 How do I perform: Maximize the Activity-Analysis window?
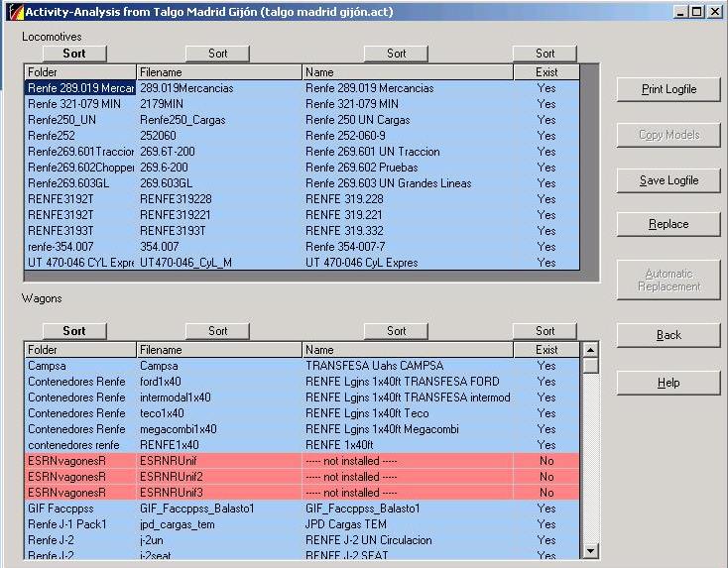point(696,11)
